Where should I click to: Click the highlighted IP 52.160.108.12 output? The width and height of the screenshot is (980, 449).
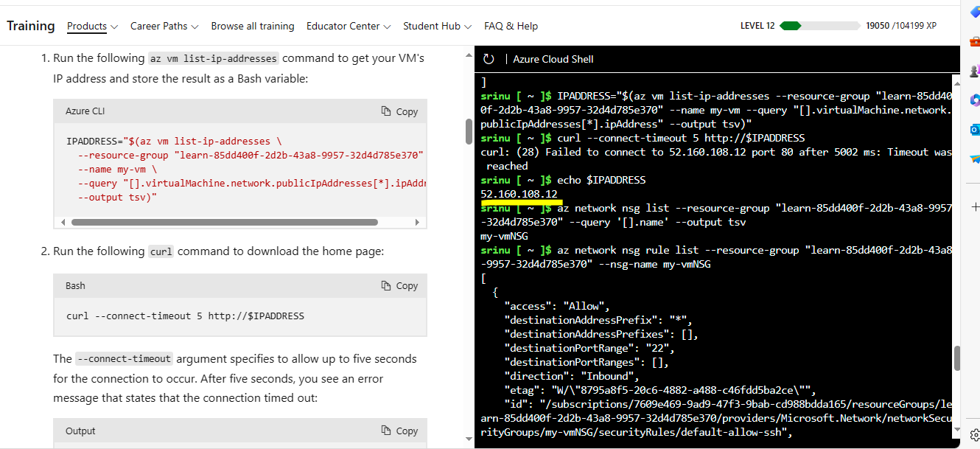tap(519, 194)
